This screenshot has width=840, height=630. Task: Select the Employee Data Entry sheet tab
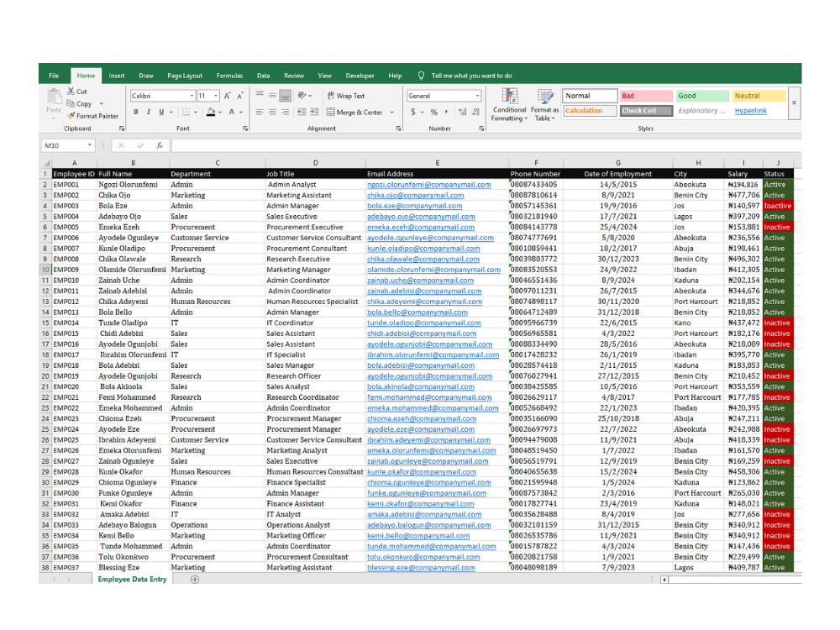click(x=132, y=579)
